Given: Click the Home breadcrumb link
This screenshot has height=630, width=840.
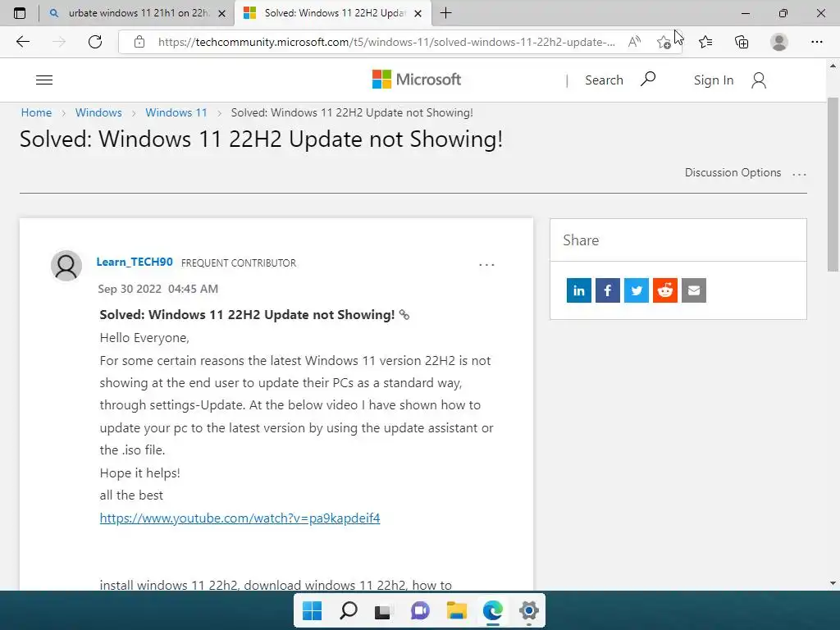Looking at the screenshot, I should pyautogui.click(x=36, y=112).
